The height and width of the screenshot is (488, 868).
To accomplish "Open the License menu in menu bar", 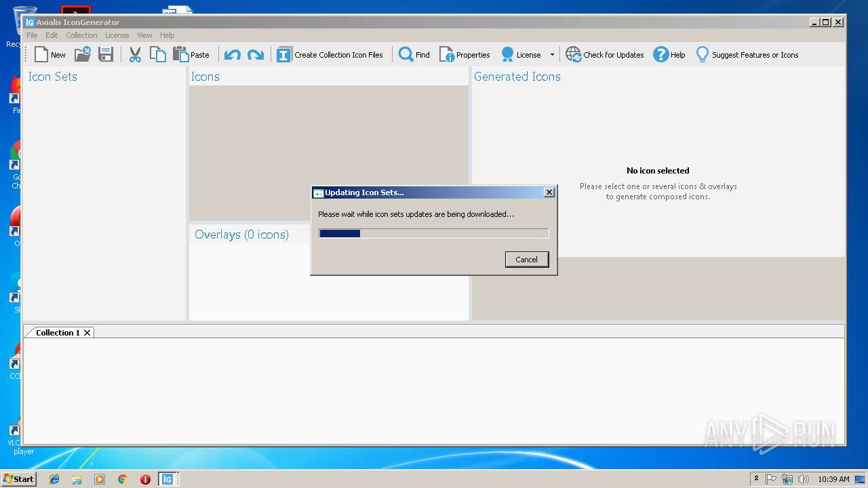I will pyautogui.click(x=117, y=35).
